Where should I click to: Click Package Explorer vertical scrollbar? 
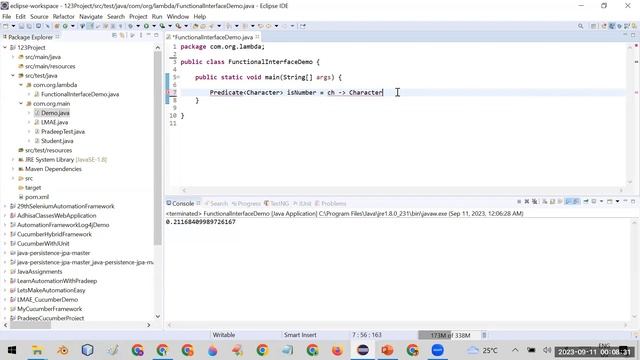(158, 148)
